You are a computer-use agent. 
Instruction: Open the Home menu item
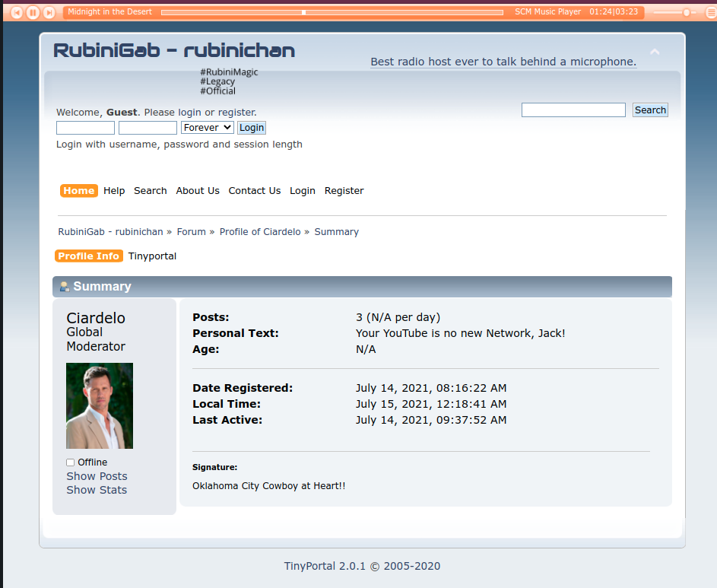coord(78,191)
